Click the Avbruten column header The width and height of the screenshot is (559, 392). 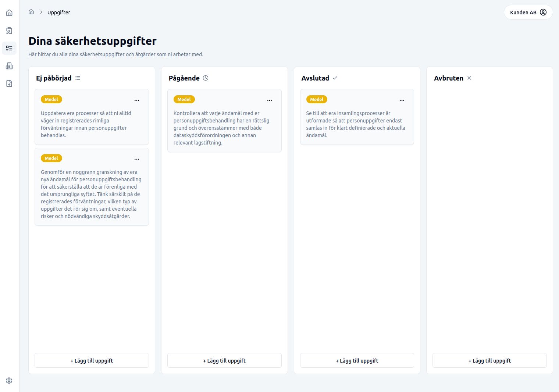click(x=449, y=78)
